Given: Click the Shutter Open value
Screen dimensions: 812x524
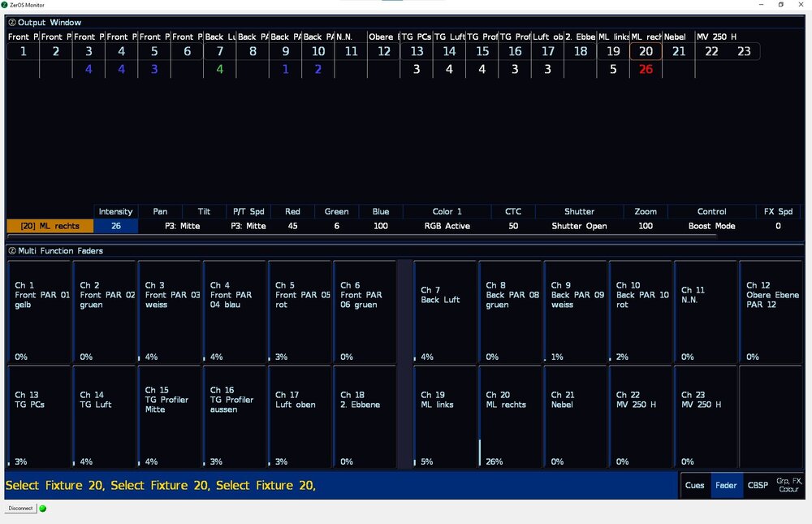Looking at the screenshot, I should (579, 226).
